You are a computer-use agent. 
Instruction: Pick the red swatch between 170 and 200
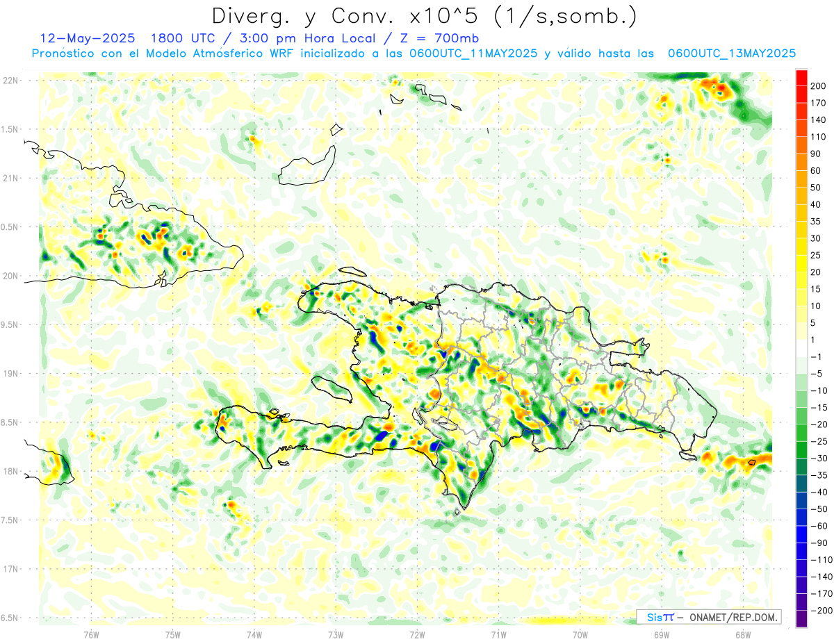pos(802,95)
